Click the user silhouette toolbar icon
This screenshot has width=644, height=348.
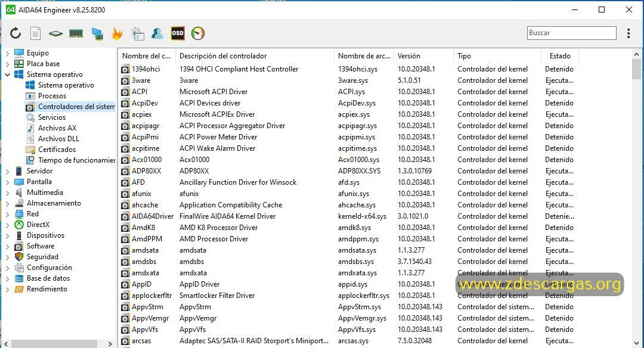point(157,33)
